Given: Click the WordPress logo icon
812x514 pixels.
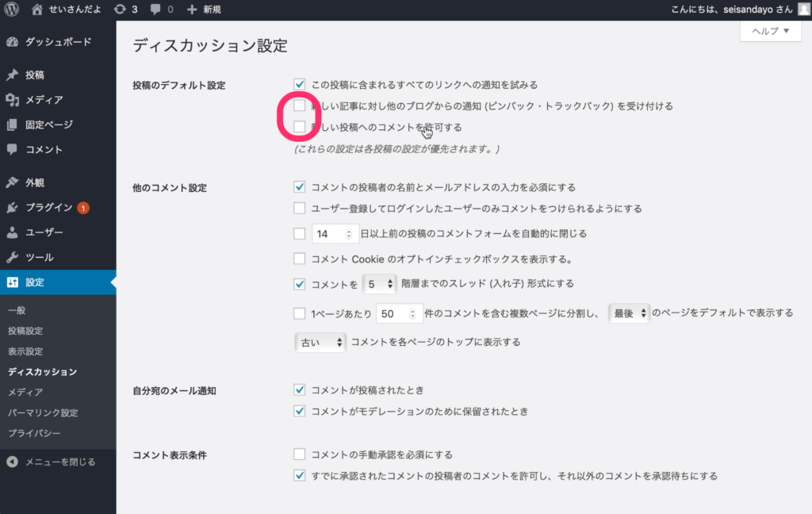Looking at the screenshot, I should coord(11,10).
